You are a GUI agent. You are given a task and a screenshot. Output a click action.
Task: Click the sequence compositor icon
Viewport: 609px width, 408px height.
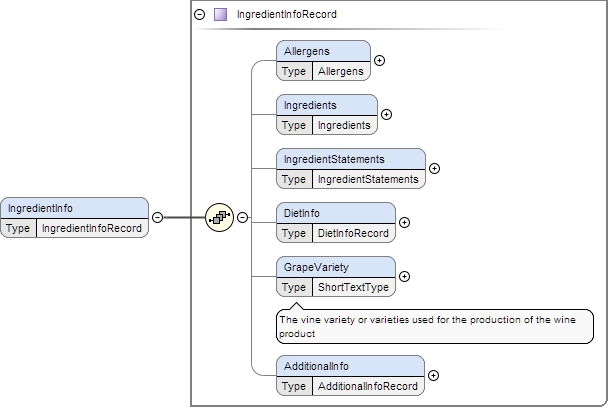[219, 217]
